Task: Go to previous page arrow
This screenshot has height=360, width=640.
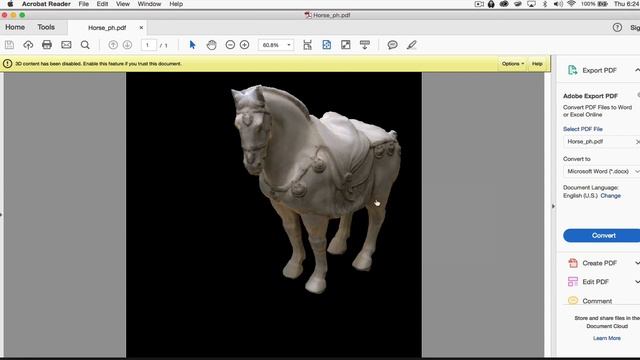Action: (x=113, y=45)
